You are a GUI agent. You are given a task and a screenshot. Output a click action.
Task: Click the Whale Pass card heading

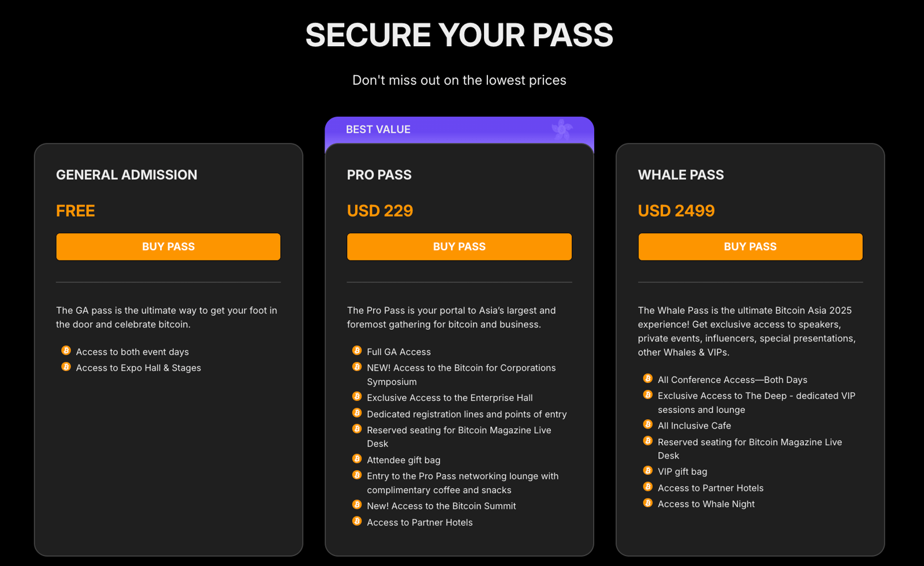681,175
